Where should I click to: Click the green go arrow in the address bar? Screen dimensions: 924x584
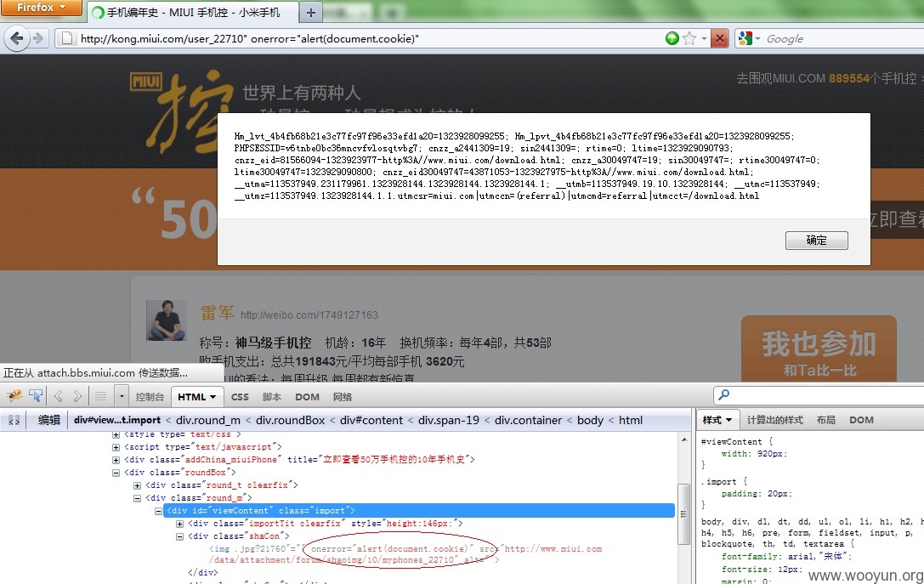coord(672,38)
